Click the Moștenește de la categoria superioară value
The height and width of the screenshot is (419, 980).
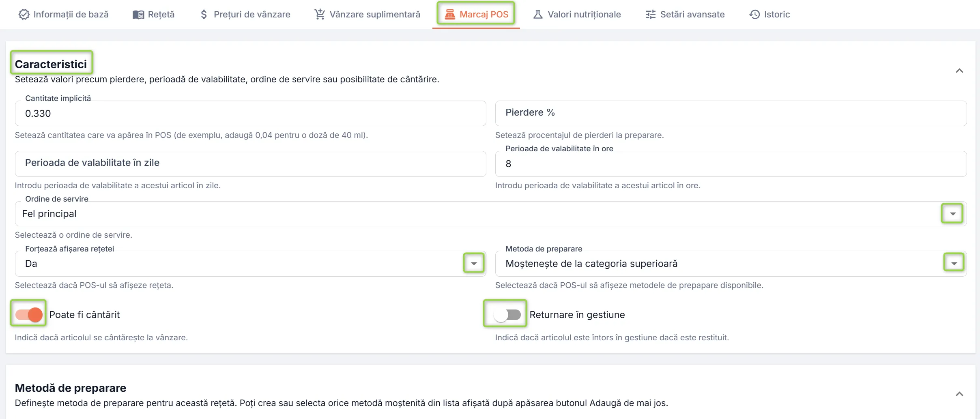pyautogui.click(x=591, y=264)
